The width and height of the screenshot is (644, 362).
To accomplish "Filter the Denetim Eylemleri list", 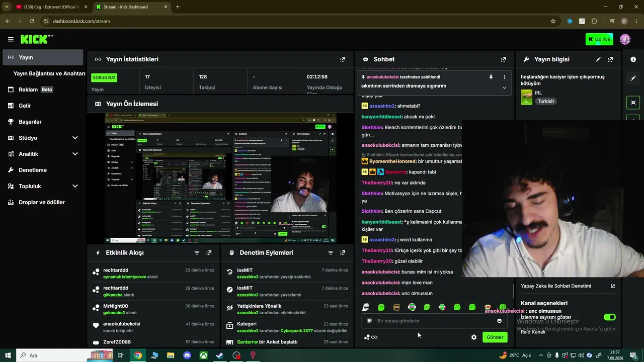I will pyautogui.click(x=331, y=253).
